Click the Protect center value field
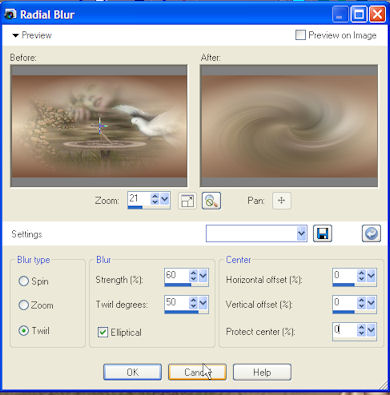Viewport: 390px width, 395px height. pos(344,330)
